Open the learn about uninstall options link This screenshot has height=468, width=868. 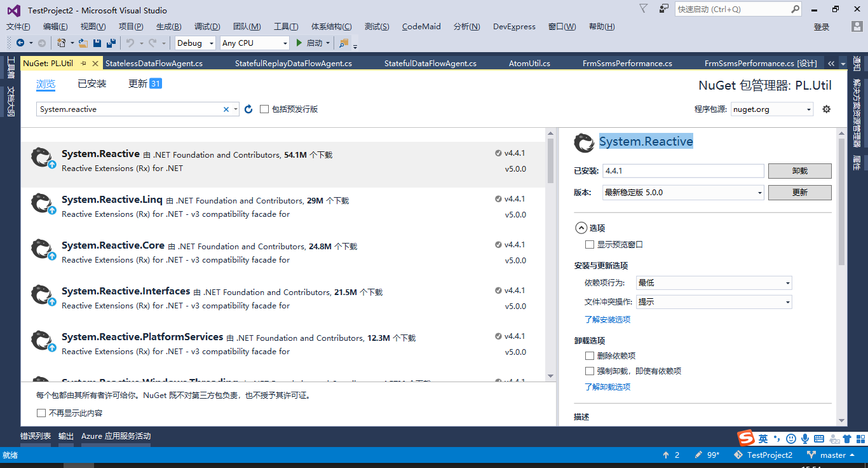coord(607,387)
